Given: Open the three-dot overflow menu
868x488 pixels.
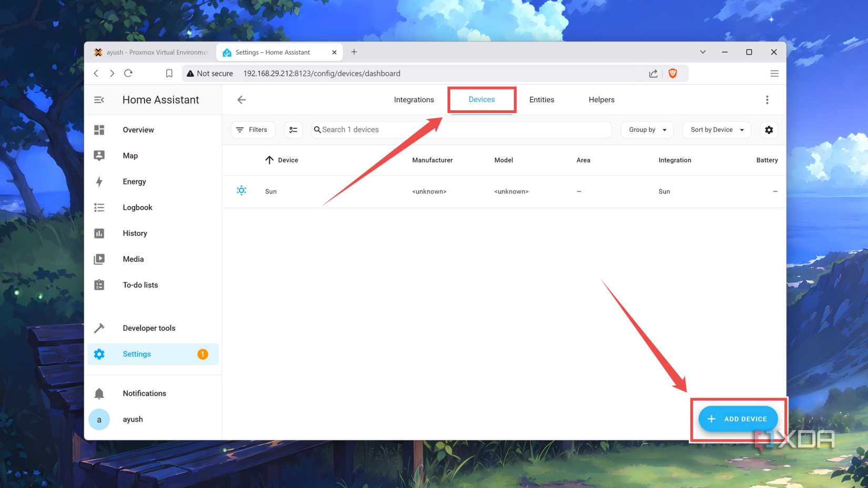Looking at the screenshot, I should click(767, 100).
